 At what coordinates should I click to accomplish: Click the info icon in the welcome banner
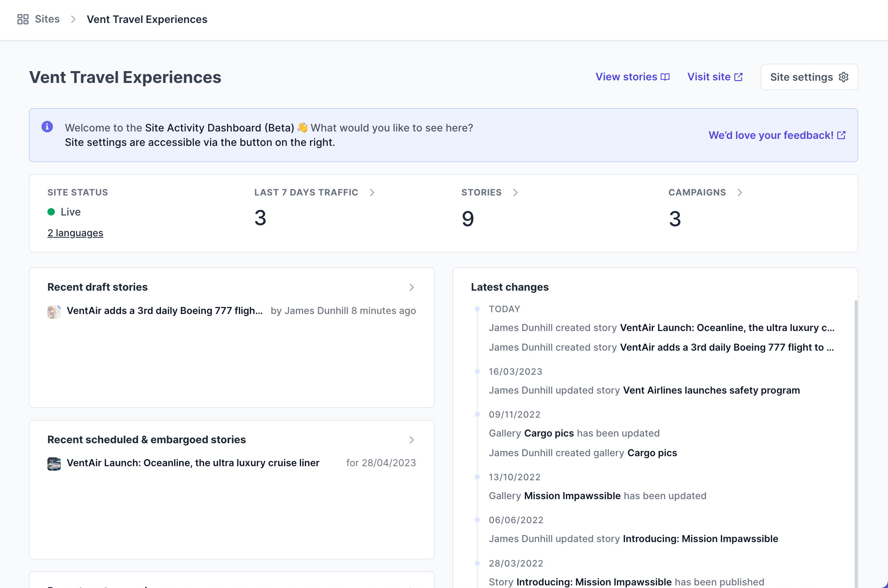point(47,127)
